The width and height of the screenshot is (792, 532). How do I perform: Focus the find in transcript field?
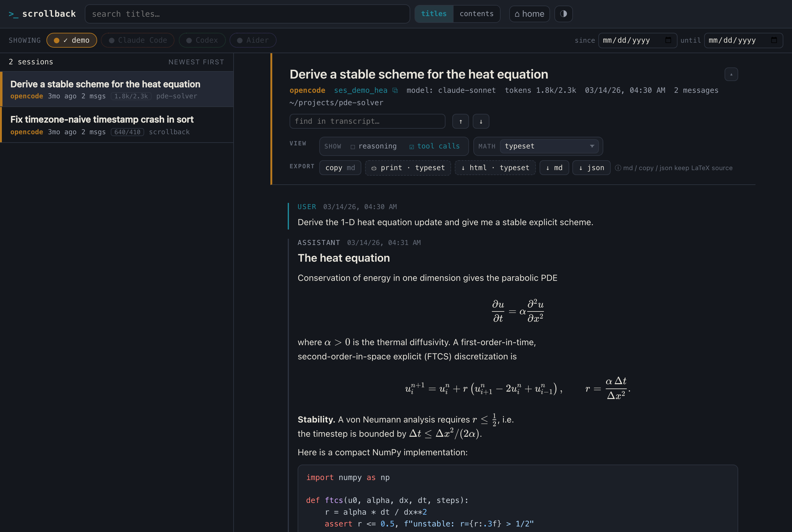coord(367,122)
